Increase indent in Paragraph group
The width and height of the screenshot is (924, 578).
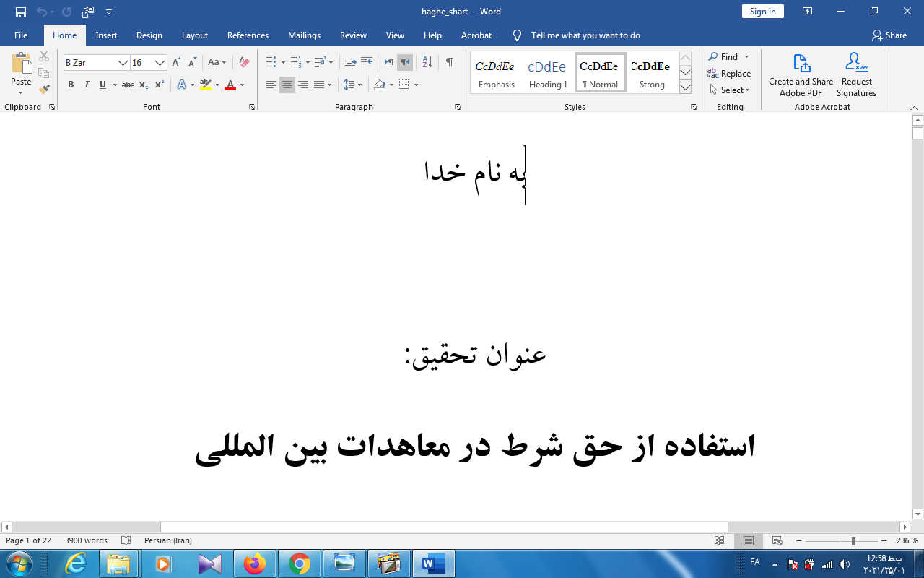pos(367,63)
